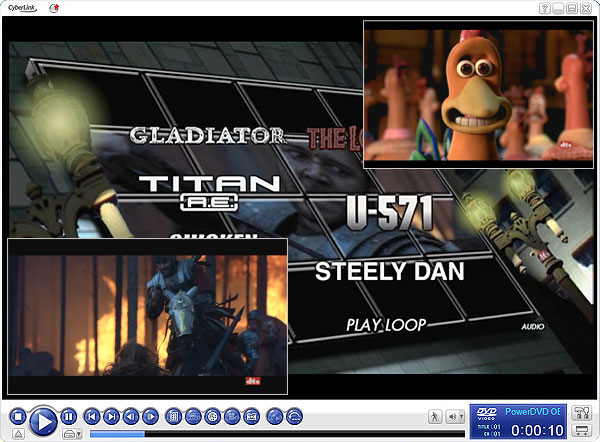This screenshot has height=442, width=600.
Task: Toggle the control panel display mode icon
Action: coord(582,431)
